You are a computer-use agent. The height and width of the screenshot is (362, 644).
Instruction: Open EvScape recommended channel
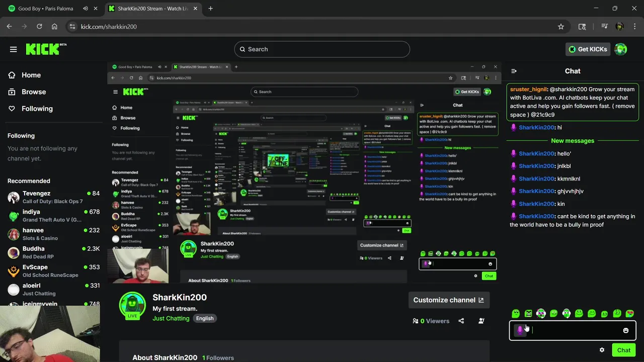(53, 271)
